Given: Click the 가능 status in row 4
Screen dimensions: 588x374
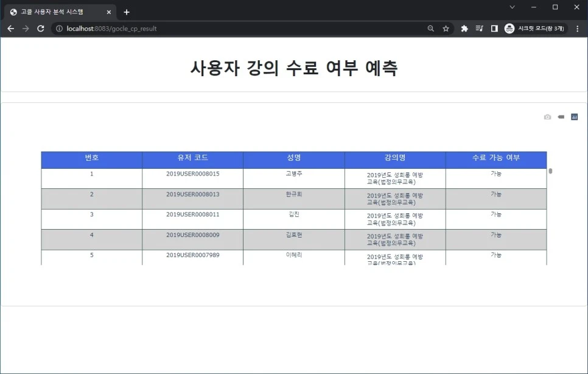Looking at the screenshot, I should pyautogui.click(x=496, y=235).
